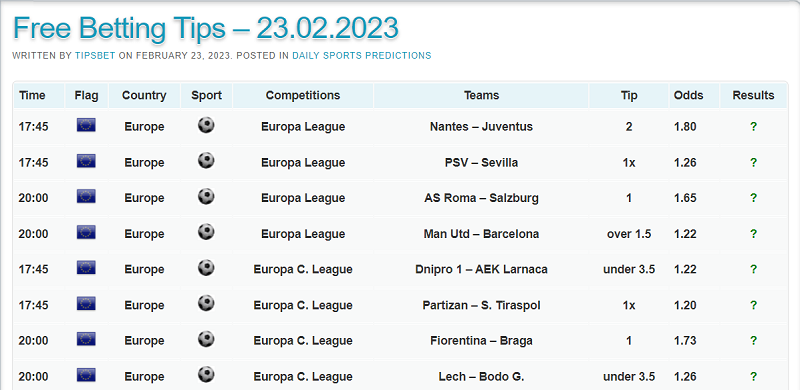Click the soccer ball in Lech – Bodo G. row
This screenshot has height=390, width=800.
pyautogui.click(x=206, y=375)
